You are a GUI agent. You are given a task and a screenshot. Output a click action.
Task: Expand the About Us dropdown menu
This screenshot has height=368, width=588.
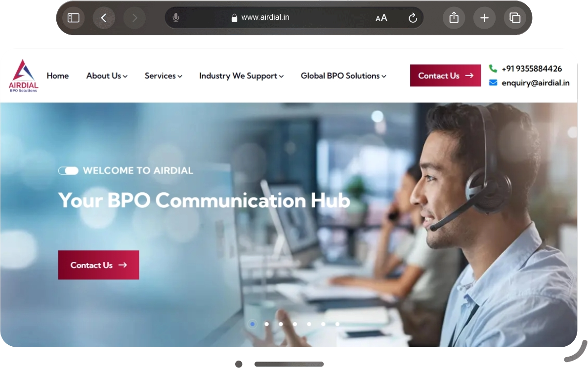click(107, 76)
